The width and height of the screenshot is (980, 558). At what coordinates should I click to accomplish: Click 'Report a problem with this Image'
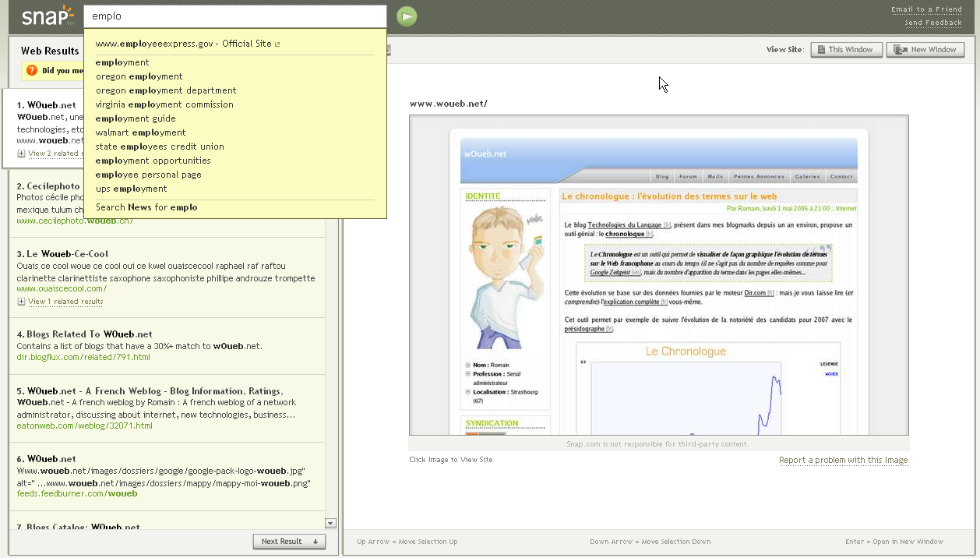(844, 460)
